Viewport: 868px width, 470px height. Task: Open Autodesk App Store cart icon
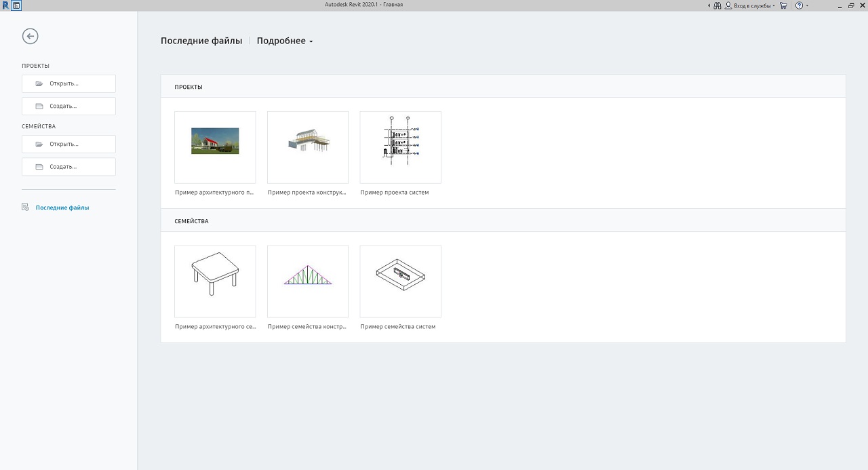click(784, 5)
